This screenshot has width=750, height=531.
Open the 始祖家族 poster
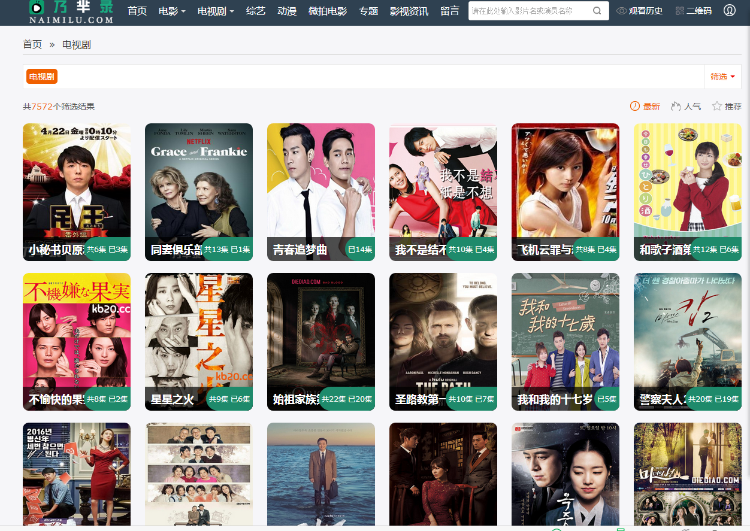point(321,342)
